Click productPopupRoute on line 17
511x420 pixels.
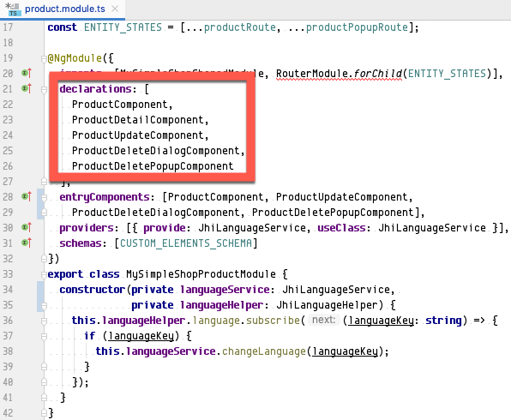(357, 27)
